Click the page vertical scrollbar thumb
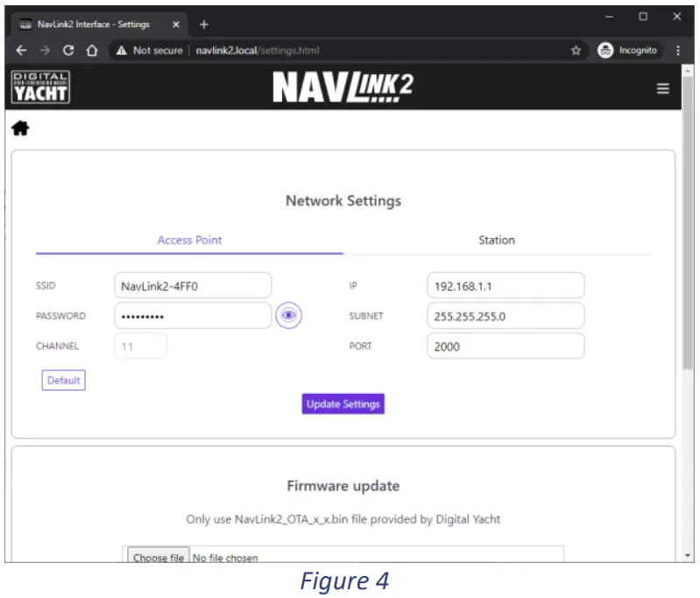700x598 pixels. (x=688, y=222)
